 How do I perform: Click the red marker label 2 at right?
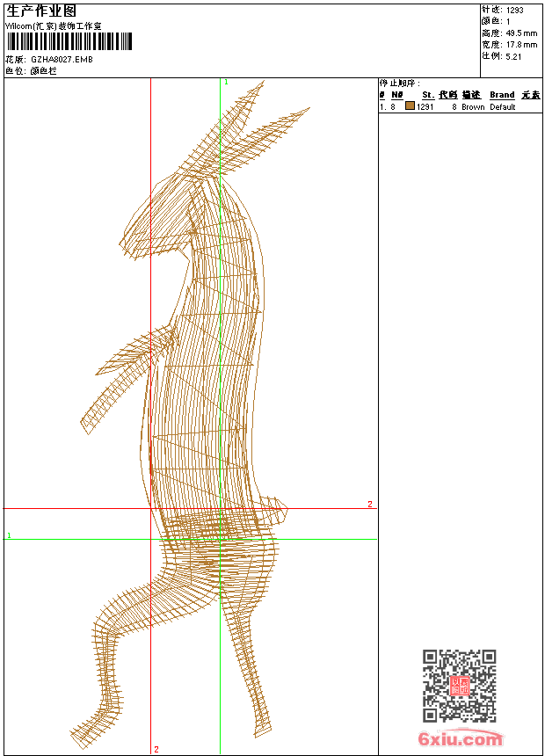(370, 504)
